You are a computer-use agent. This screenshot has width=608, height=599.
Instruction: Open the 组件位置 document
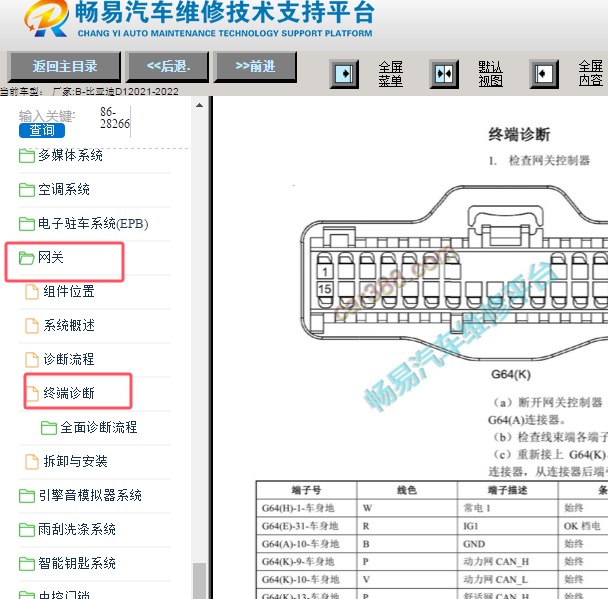coord(60,292)
